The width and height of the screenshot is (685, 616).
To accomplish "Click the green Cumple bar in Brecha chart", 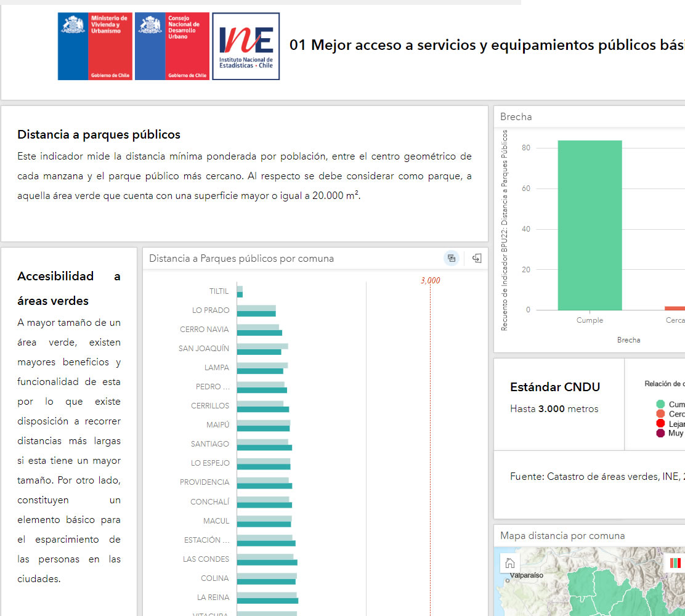I will pos(590,225).
